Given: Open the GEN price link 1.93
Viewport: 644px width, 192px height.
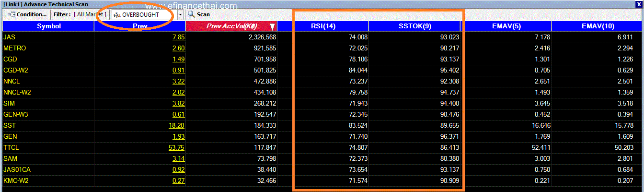Looking at the screenshot, I should pos(179,136).
